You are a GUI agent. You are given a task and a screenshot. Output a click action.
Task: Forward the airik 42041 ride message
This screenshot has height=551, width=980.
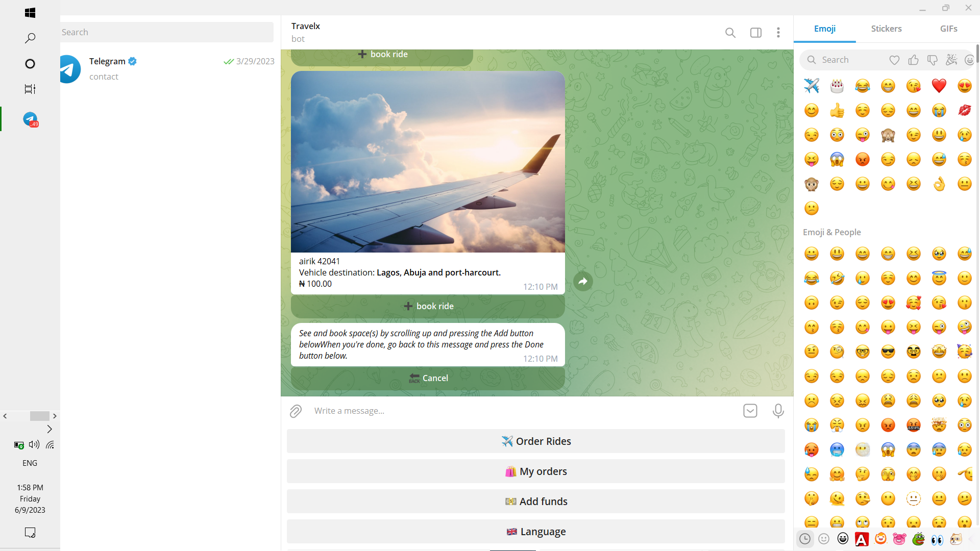(x=583, y=281)
